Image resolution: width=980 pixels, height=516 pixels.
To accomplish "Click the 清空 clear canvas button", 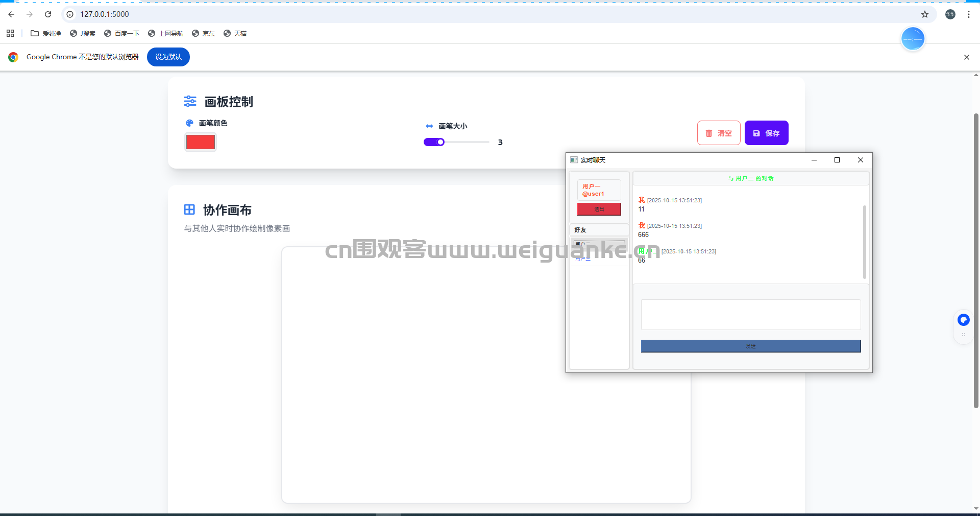I will [719, 133].
